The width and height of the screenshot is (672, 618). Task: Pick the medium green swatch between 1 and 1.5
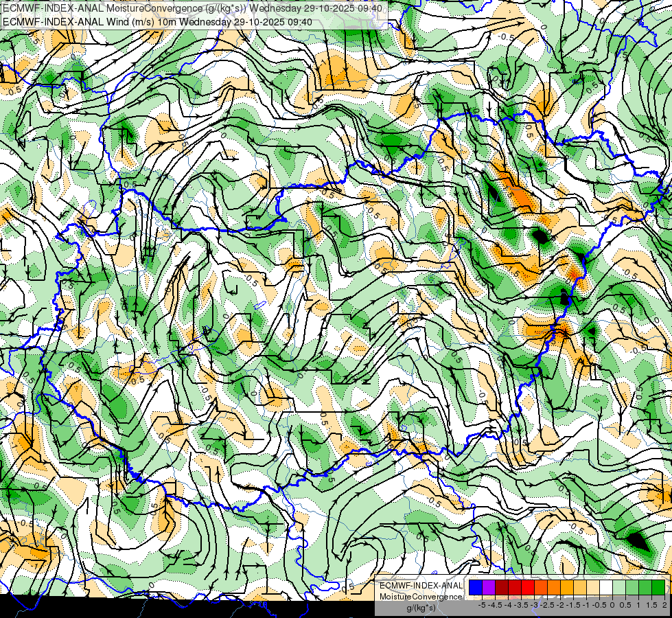coord(645,588)
